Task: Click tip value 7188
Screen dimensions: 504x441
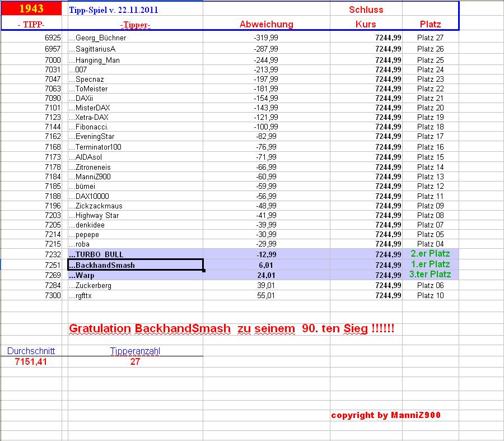Action: [53, 196]
